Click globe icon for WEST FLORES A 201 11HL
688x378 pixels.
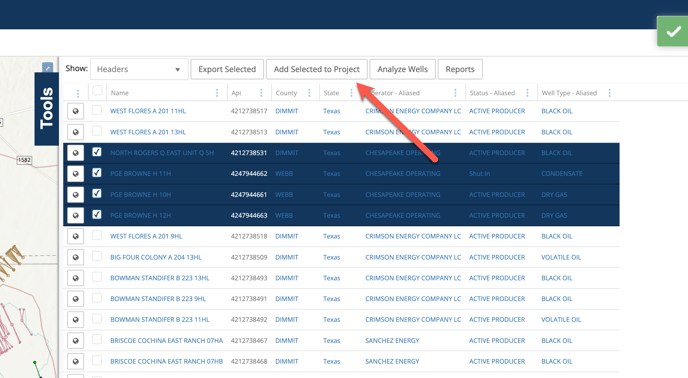click(x=75, y=111)
